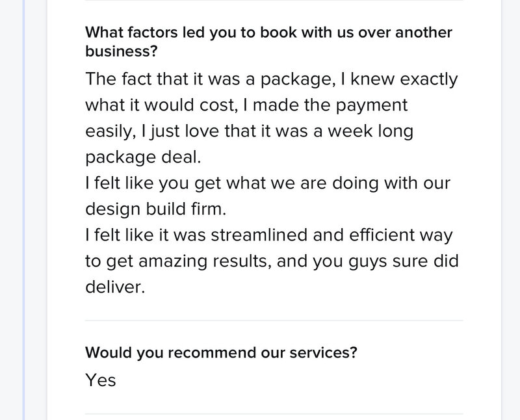This screenshot has height=420, width=520.
Task: Click the word 'recommend' in the second question
Action: [x=212, y=352]
